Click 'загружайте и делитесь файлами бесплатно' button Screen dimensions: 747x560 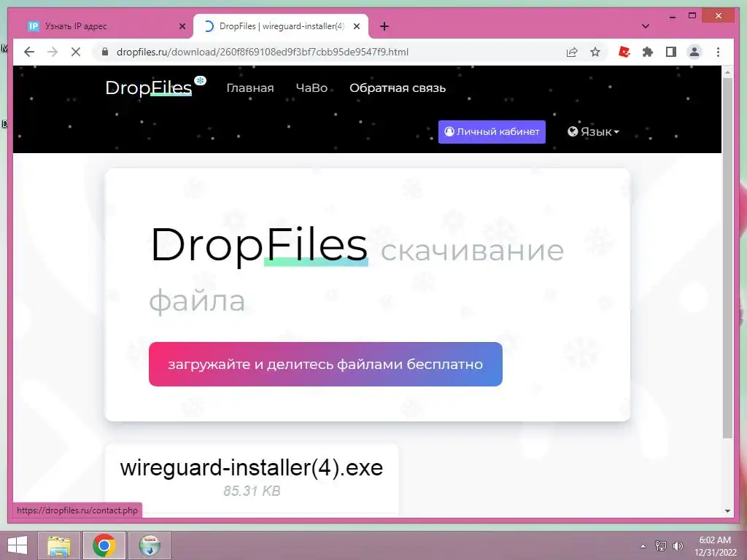pyautogui.click(x=325, y=365)
